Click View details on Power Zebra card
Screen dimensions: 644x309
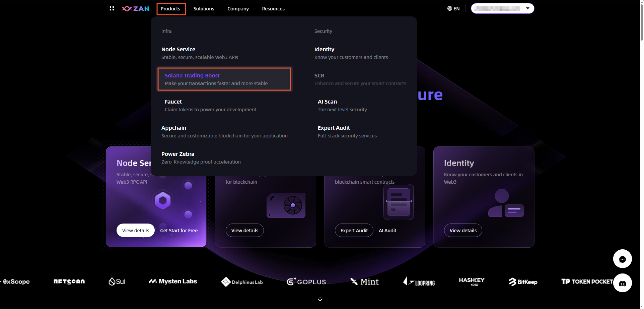point(245,230)
